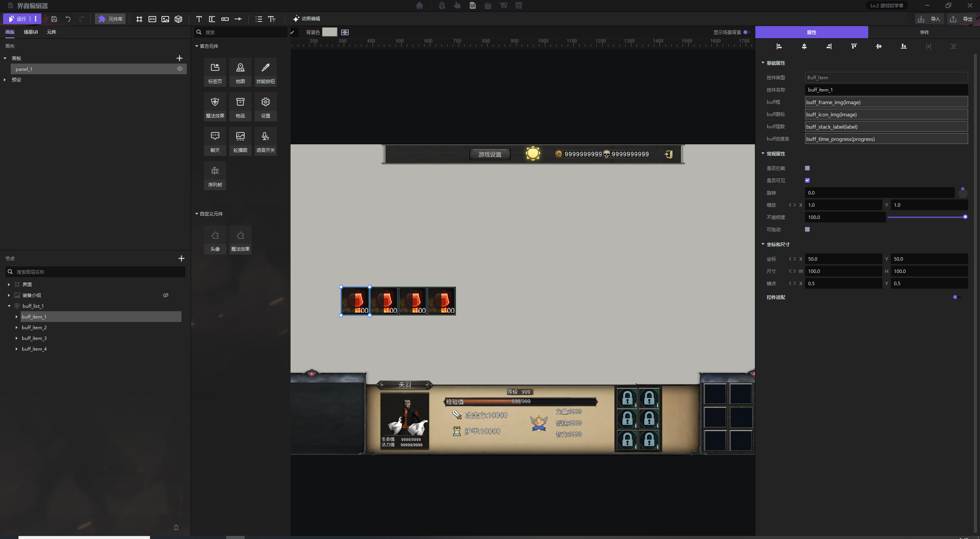
Task: Align selection to bottom edge
Action: click(903, 46)
